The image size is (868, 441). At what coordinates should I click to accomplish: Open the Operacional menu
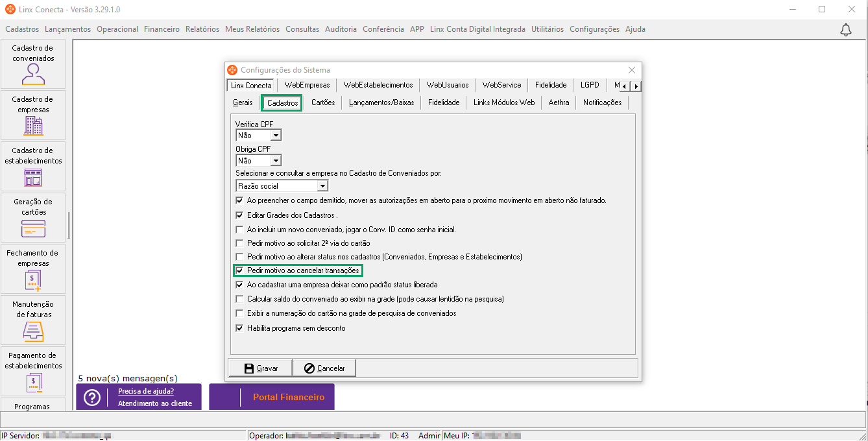click(117, 29)
